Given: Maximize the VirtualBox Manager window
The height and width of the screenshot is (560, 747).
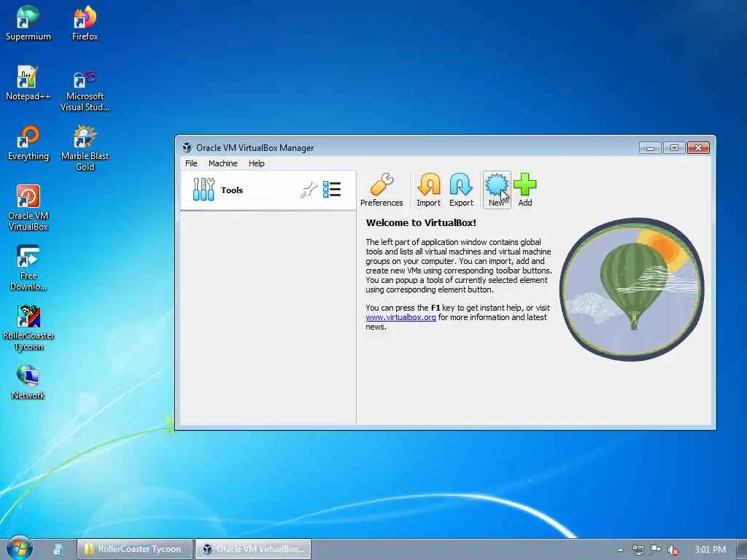Looking at the screenshot, I should 673,147.
